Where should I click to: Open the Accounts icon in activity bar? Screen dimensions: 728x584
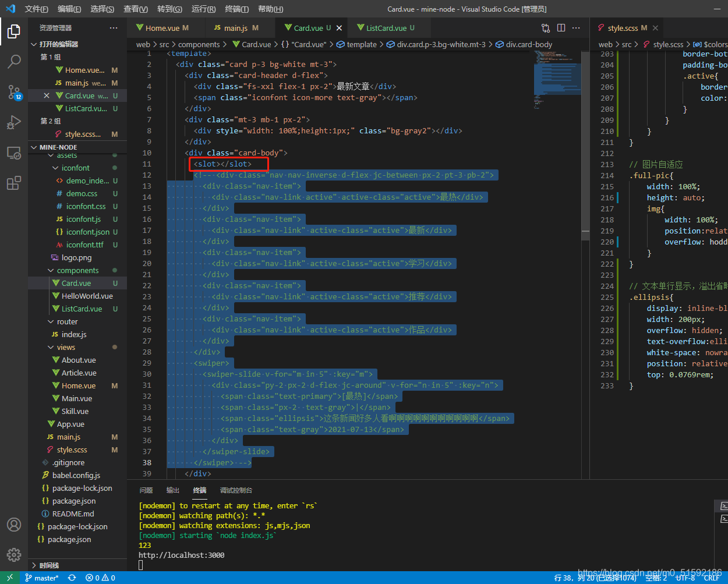pyautogui.click(x=14, y=525)
